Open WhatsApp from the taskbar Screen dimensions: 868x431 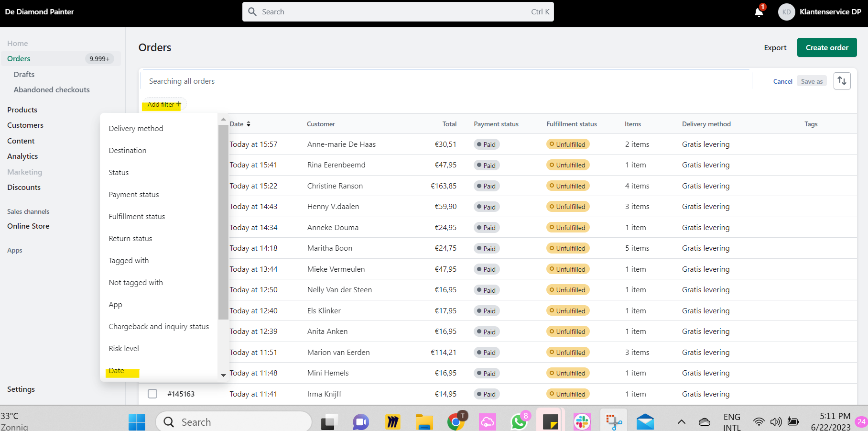coord(519,422)
